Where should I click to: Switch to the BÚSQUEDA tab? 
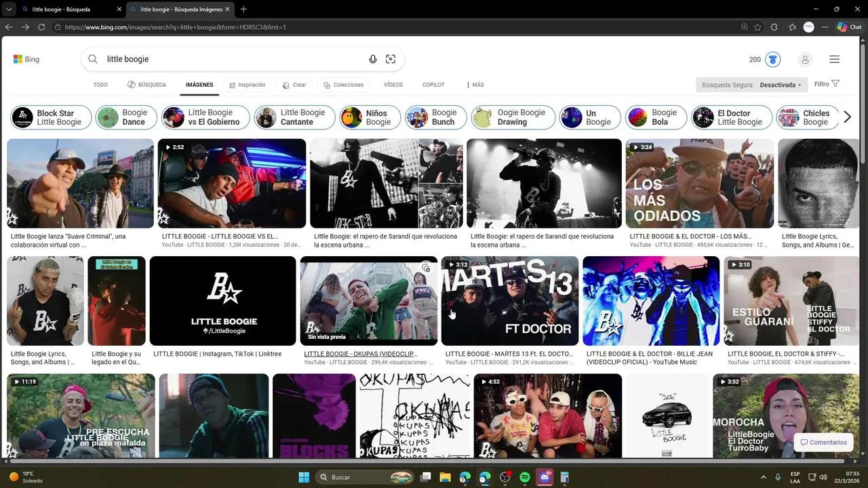tap(146, 85)
